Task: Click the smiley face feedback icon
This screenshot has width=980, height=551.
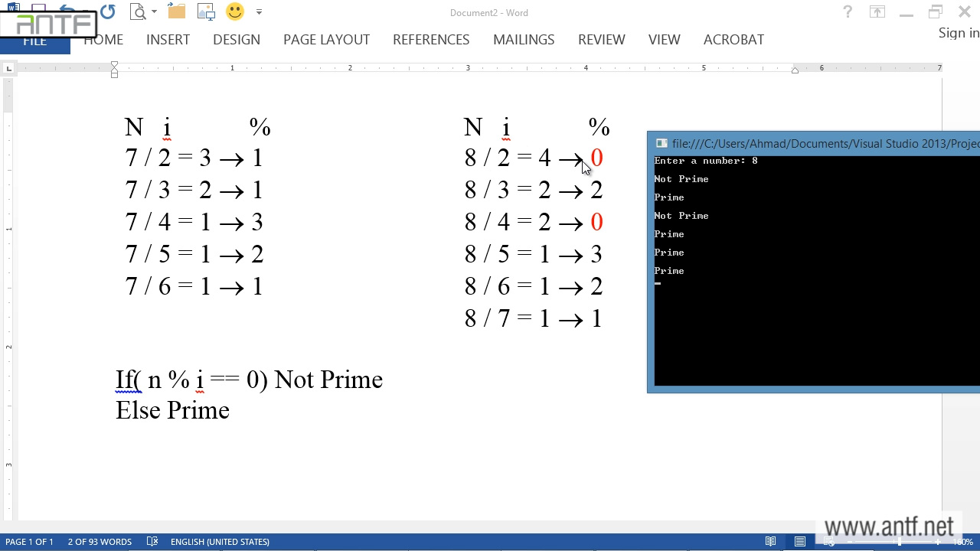Action: click(235, 12)
